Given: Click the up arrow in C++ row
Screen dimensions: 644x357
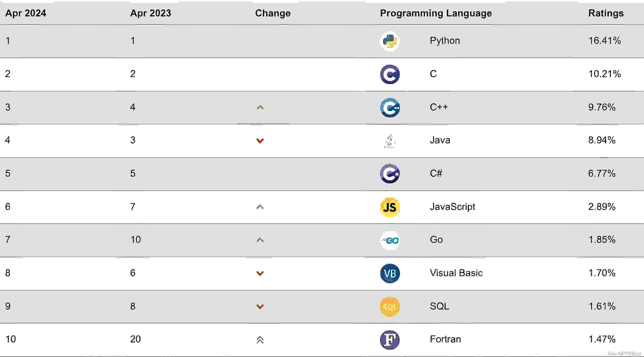Looking at the screenshot, I should click(260, 107).
